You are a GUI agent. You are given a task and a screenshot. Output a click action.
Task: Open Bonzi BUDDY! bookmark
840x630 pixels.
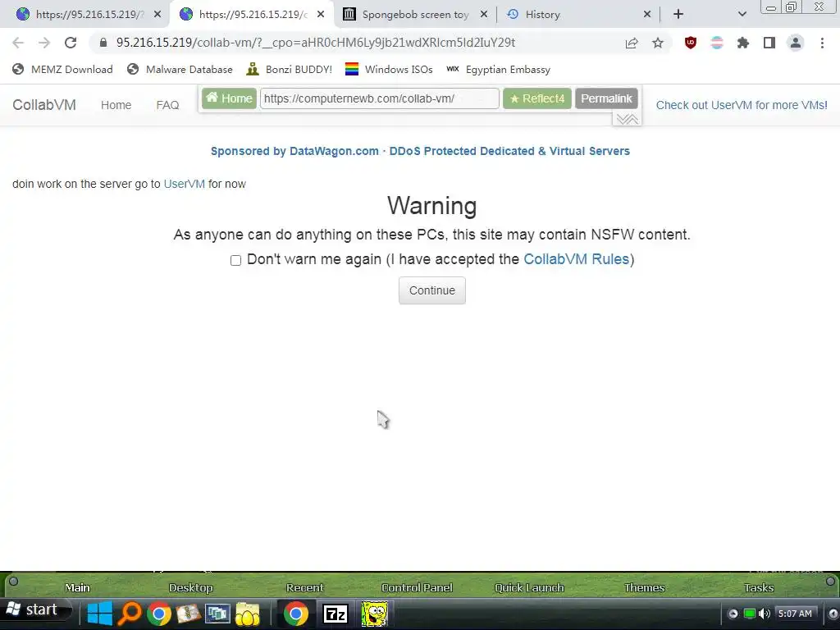coord(290,70)
